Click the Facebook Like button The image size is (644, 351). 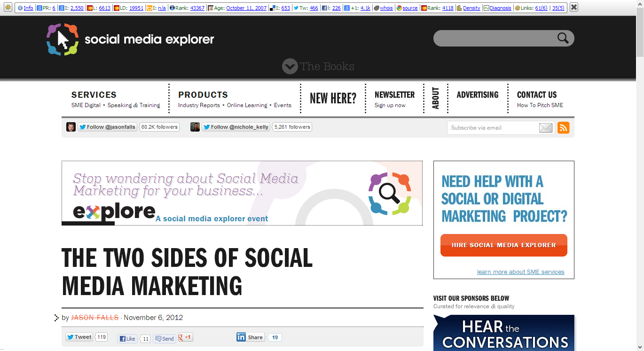point(127,339)
